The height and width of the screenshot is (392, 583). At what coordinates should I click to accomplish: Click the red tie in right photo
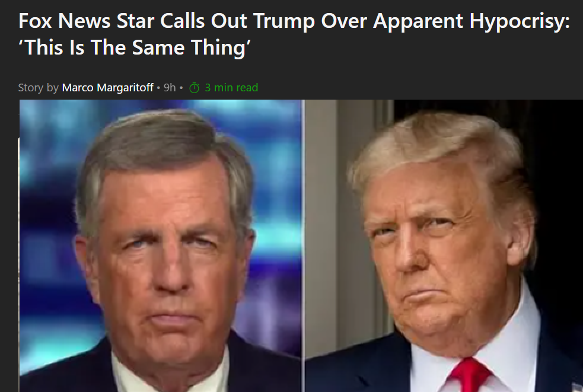coord(469,375)
